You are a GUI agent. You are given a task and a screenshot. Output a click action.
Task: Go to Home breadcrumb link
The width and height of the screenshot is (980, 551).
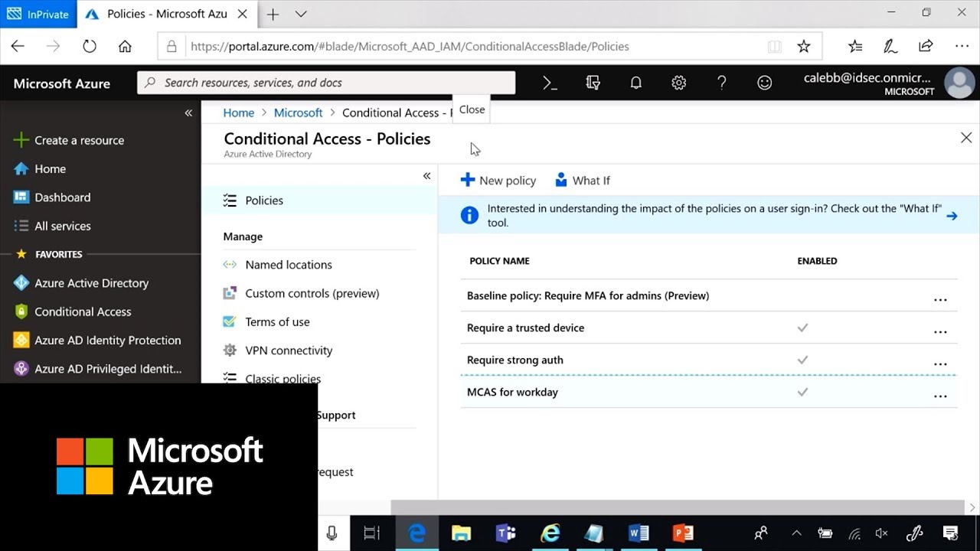click(x=239, y=112)
